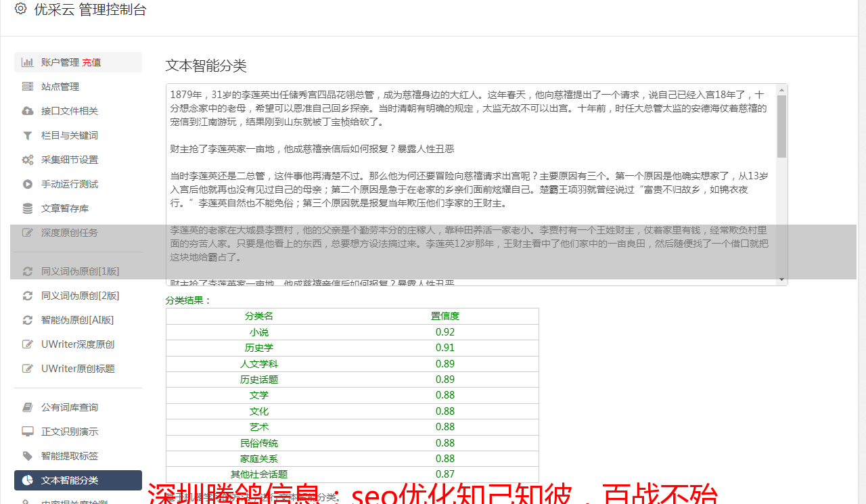Viewport: 866px width, 504px height.
Task: Open 采集细节设置 settings
Action: point(78,160)
